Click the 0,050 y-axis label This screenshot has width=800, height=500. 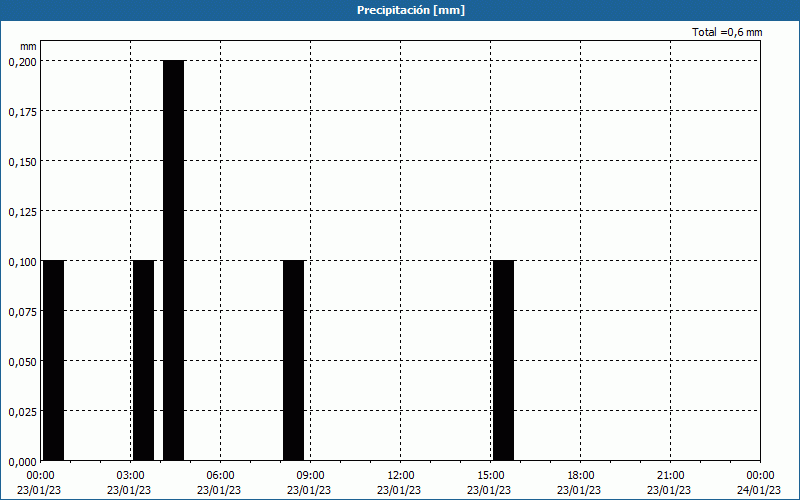[x=22, y=362]
